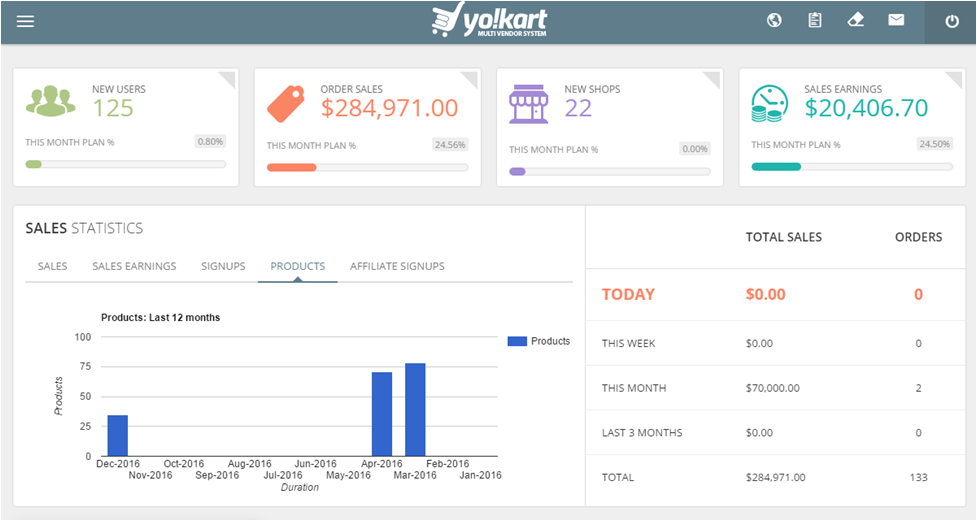Click the SALES STATISTICS heading
Screen dimensions: 977x521
(x=84, y=228)
